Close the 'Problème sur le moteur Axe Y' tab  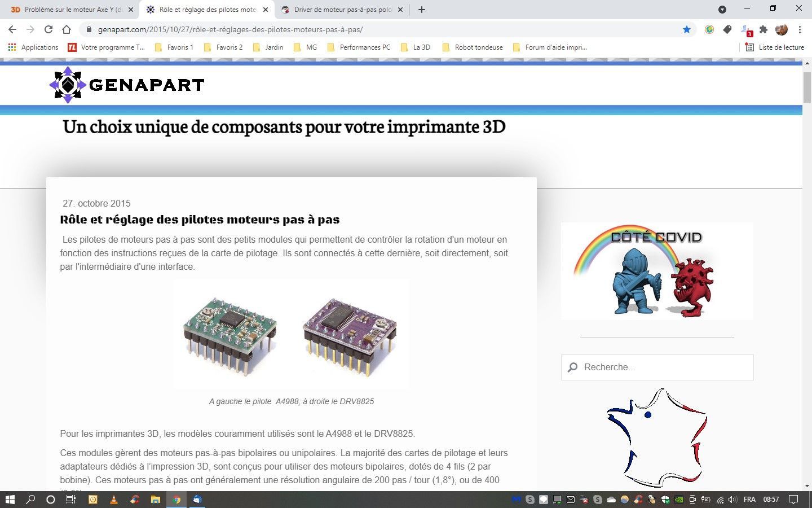pos(131,10)
